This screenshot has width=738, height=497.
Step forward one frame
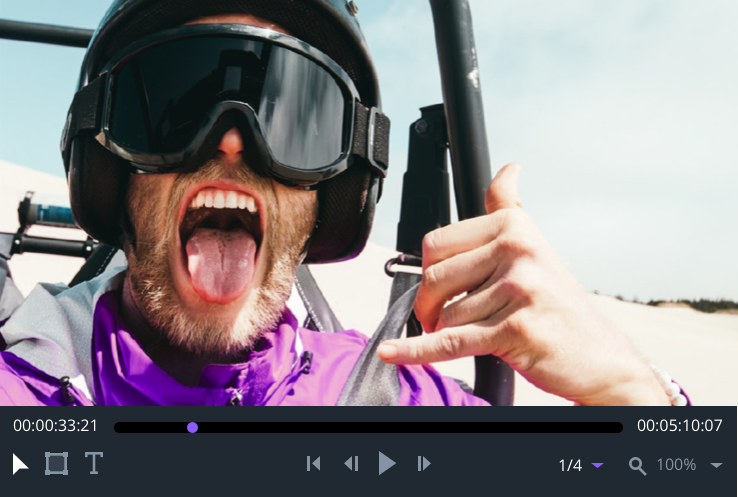(424, 464)
